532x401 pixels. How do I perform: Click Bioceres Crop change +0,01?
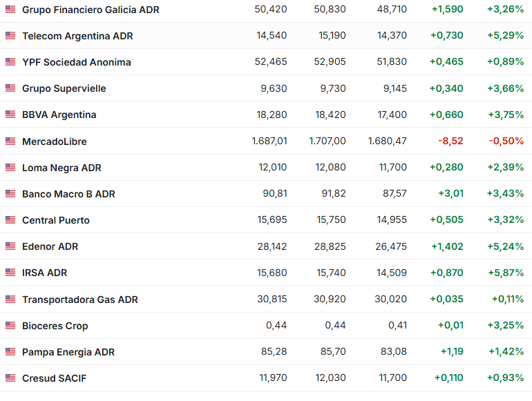pyautogui.click(x=450, y=325)
